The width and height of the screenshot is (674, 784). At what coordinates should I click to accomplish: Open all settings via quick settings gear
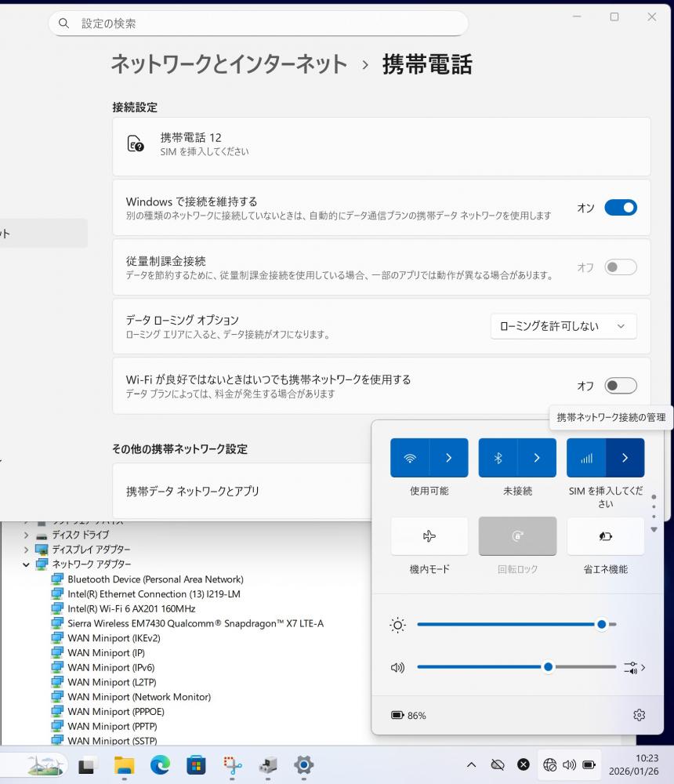click(639, 715)
